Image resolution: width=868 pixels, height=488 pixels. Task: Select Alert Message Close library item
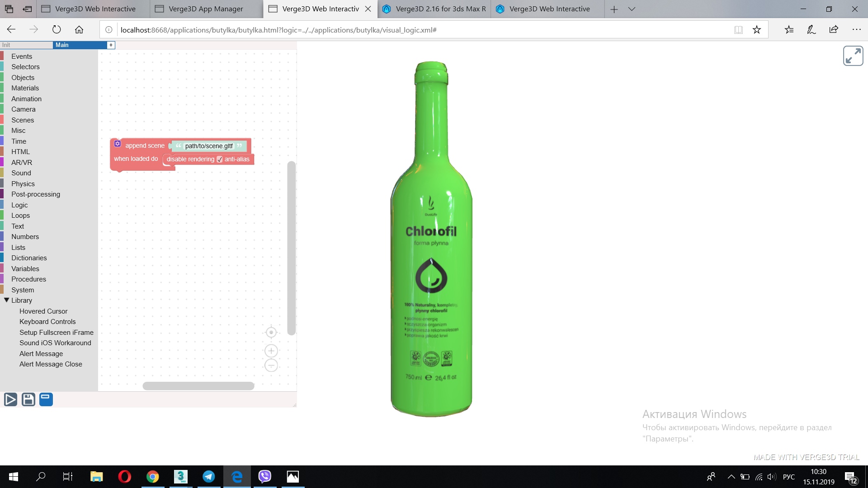pos(51,364)
